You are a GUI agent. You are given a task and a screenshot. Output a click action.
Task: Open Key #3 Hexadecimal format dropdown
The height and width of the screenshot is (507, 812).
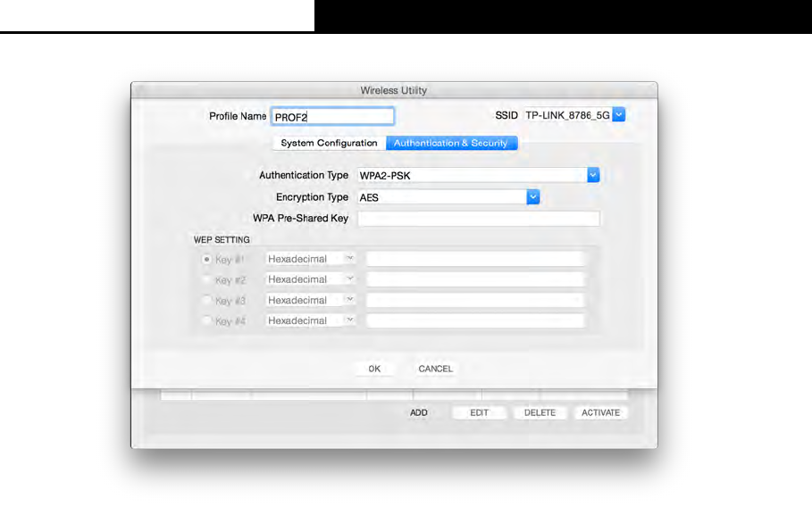310,300
